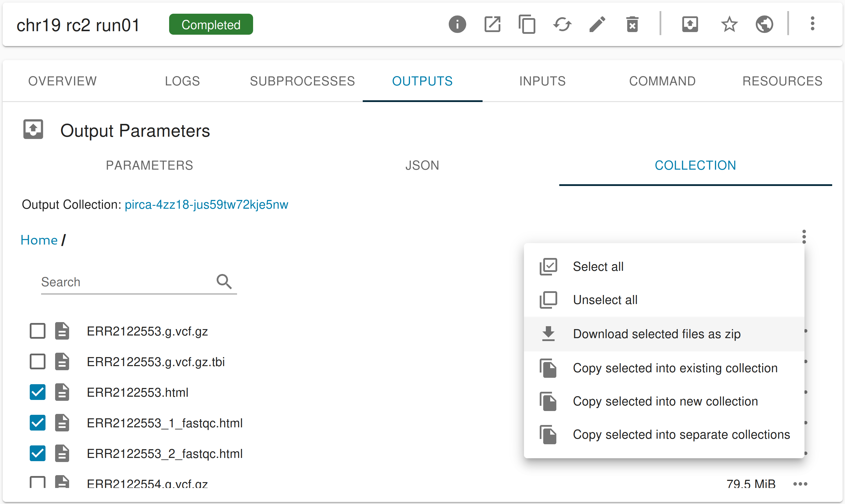Image resolution: width=845 pixels, height=504 pixels.
Task: Check the ERR2122553.g.vcf.gz.tbi checkbox
Action: [x=37, y=361]
